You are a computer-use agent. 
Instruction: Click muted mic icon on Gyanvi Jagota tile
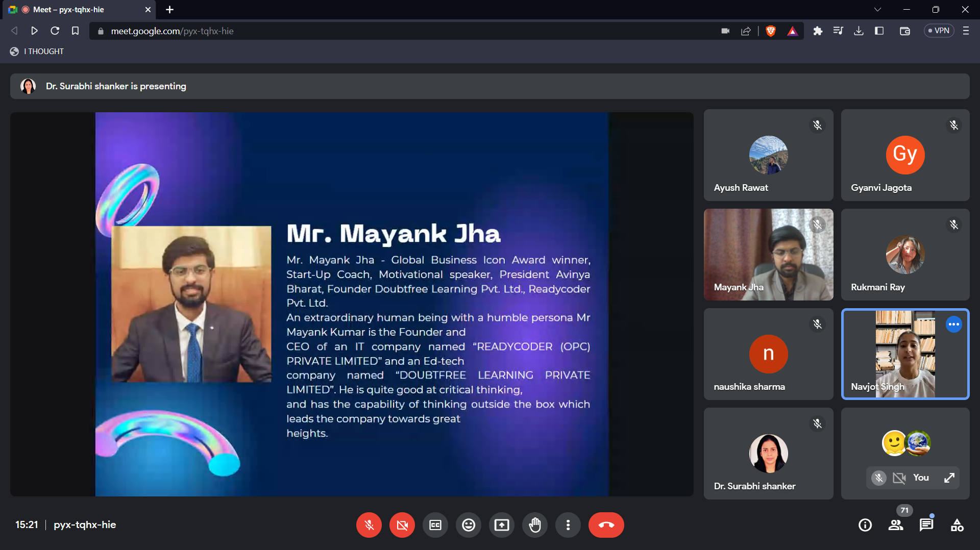[x=953, y=126]
